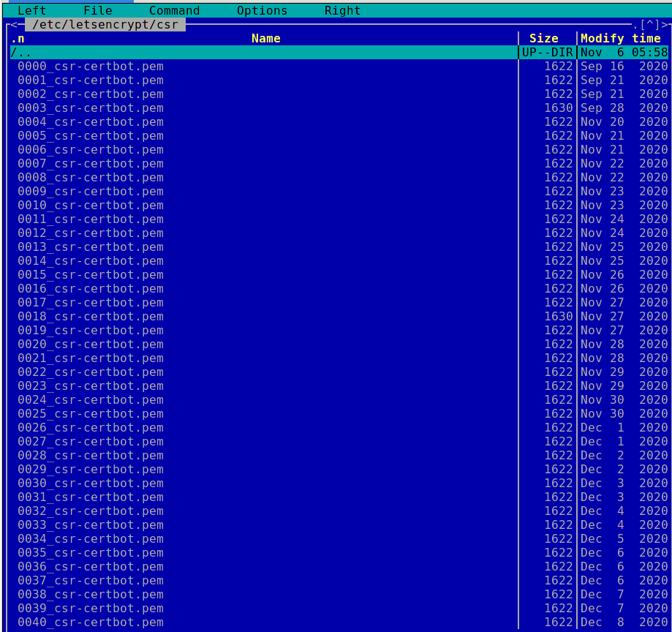Open the Left menu

[31, 10]
